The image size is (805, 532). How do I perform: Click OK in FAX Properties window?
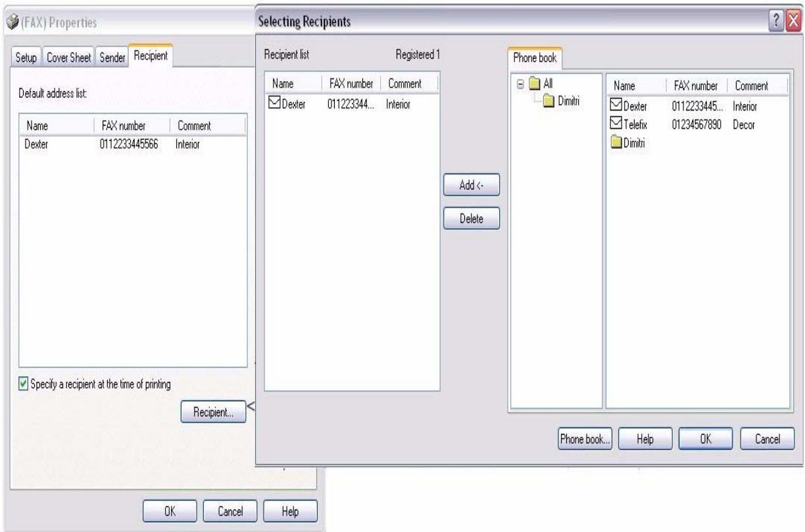(169, 510)
